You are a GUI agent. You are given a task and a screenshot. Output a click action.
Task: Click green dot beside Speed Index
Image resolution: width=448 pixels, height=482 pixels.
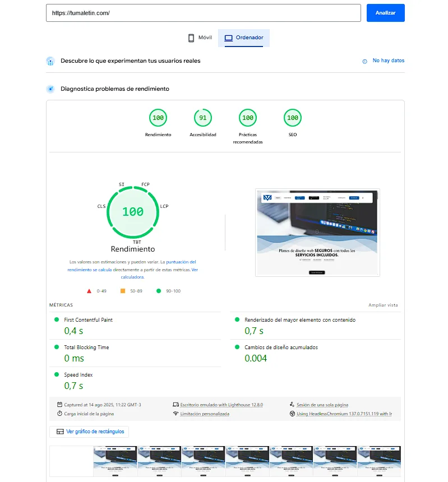(x=57, y=374)
